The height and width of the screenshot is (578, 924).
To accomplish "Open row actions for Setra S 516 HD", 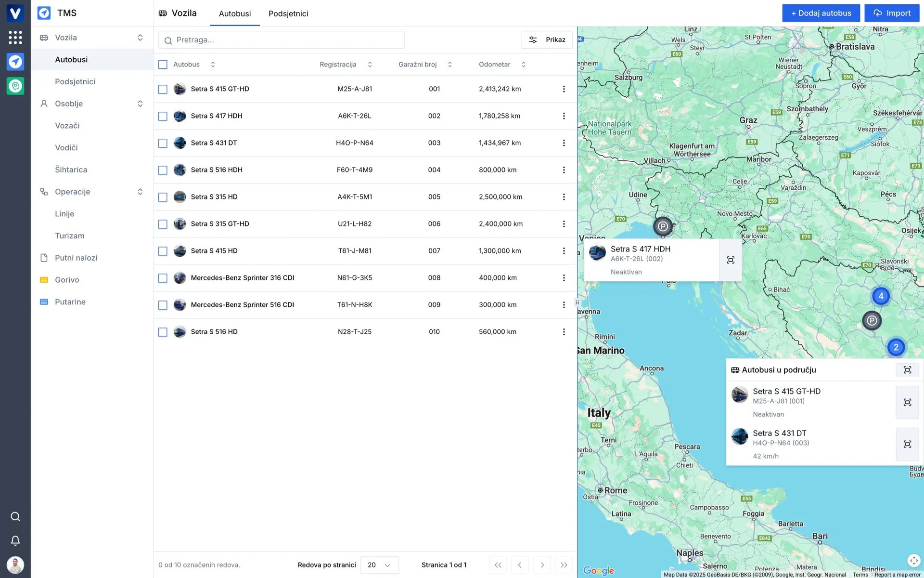I will (x=564, y=332).
